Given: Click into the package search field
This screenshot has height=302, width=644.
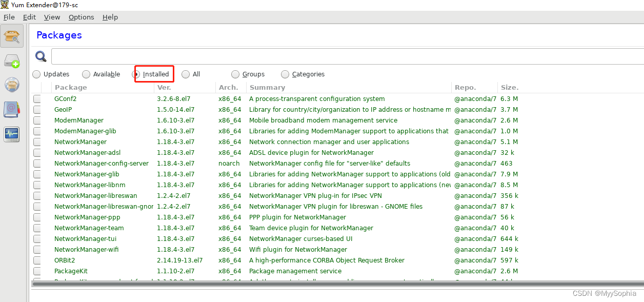Looking at the screenshot, I should [x=348, y=56].
